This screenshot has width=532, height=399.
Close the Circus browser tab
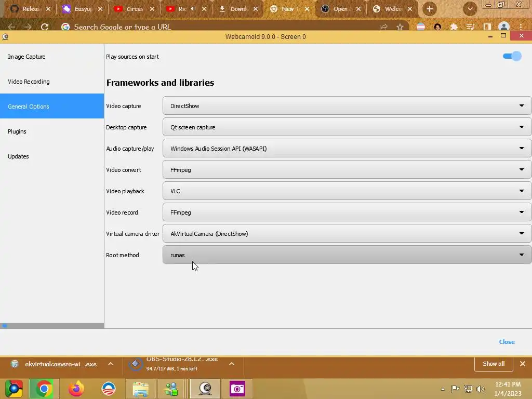point(152,9)
